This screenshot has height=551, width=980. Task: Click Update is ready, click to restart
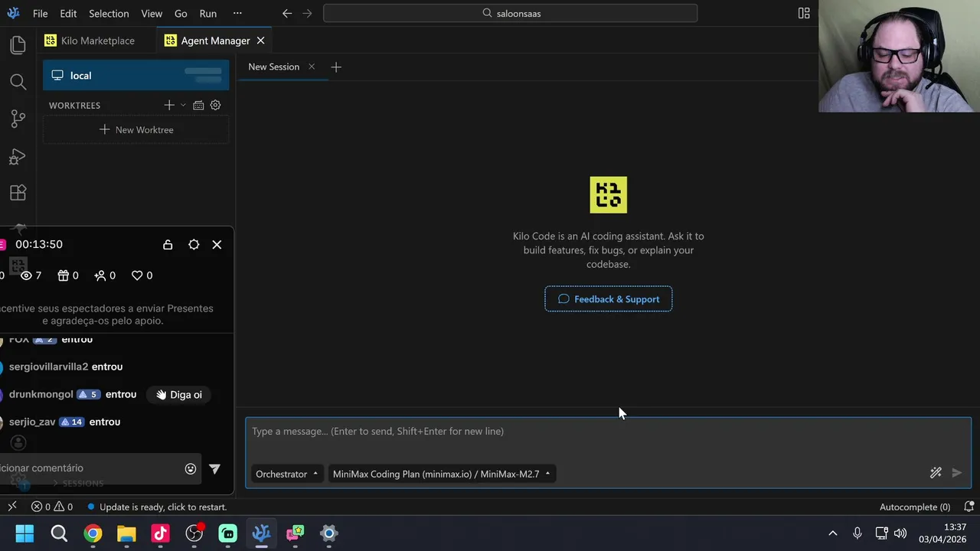156,507
